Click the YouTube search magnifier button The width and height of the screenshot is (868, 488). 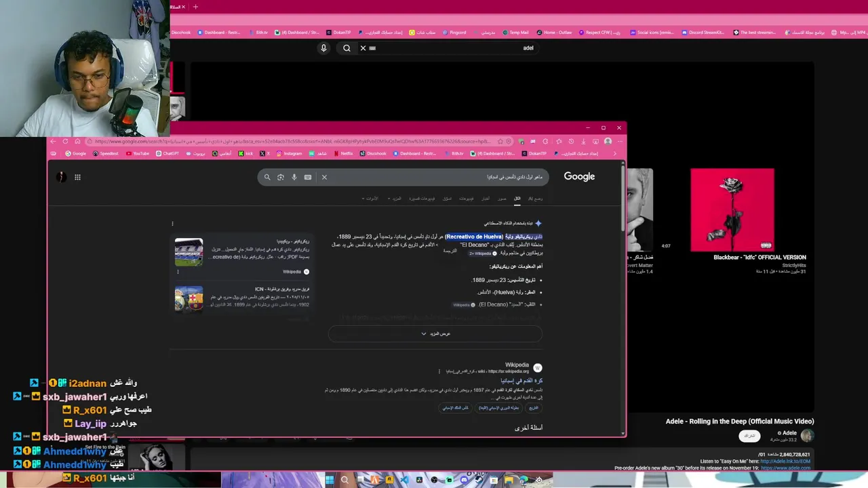point(347,48)
